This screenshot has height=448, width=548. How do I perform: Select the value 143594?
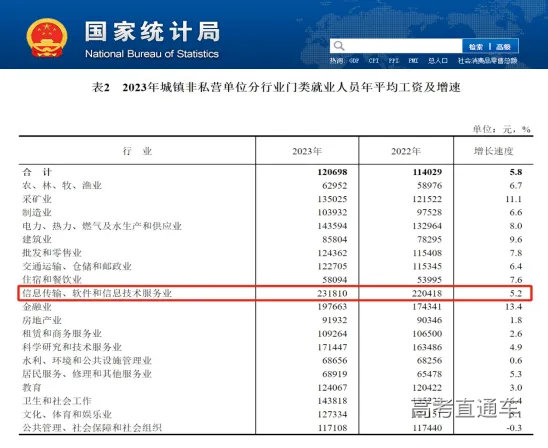click(x=332, y=226)
